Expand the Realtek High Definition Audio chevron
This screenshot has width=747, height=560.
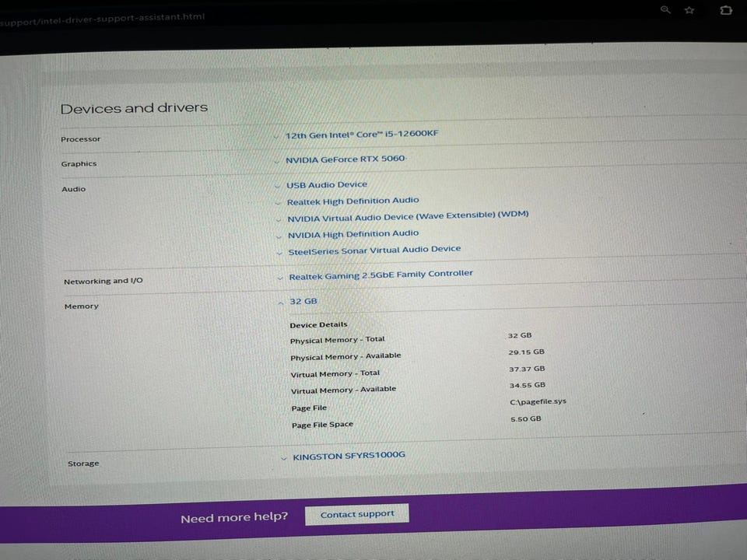coord(278,203)
